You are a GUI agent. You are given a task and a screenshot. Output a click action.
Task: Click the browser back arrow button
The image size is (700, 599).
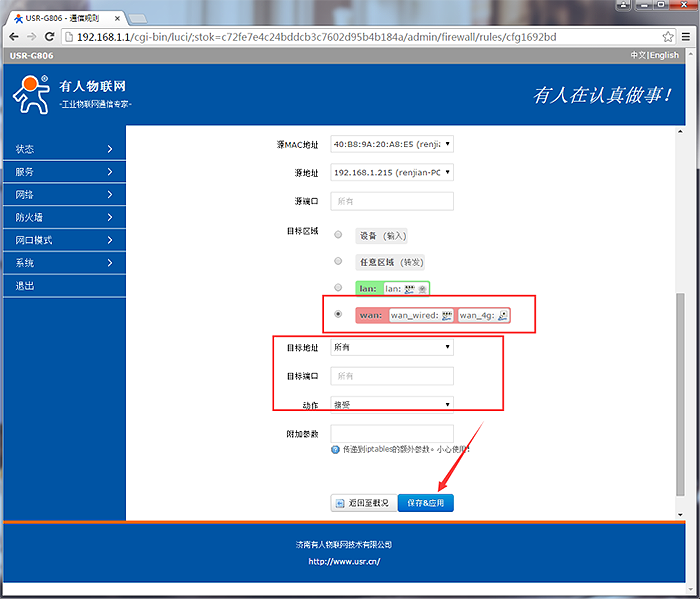14,36
